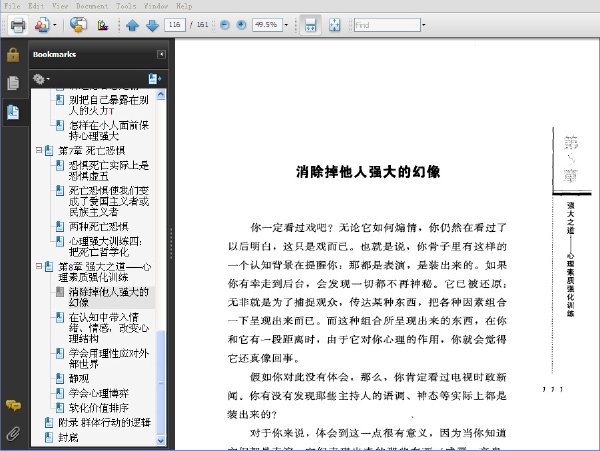Viewport: 600px width, 451px height.
Task: Open the Pages thumbnails panel
Action: point(13,83)
